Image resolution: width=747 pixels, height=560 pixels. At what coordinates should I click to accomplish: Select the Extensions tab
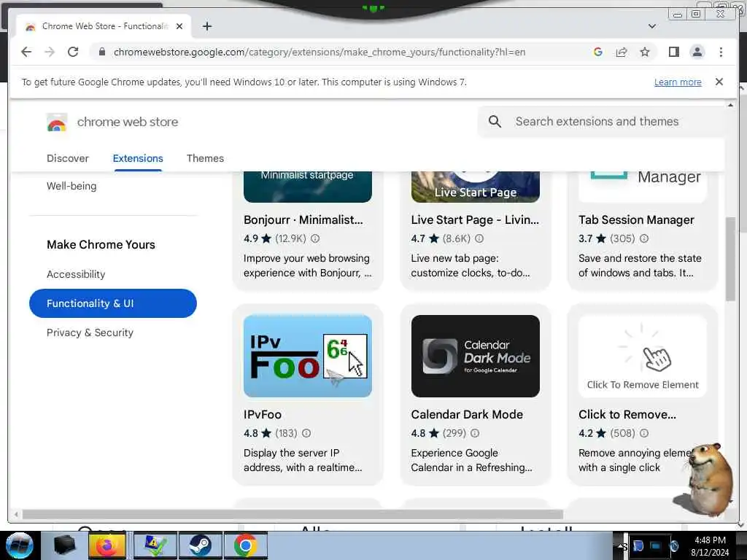click(x=138, y=158)
